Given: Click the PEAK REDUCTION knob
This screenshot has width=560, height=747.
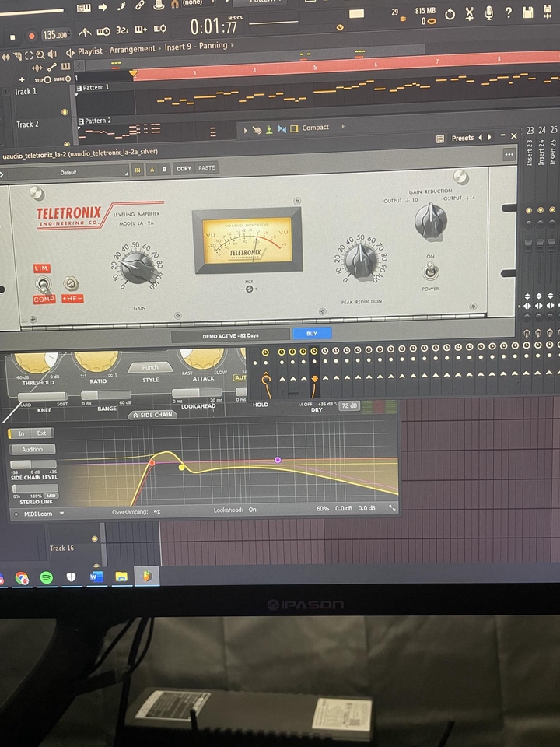Looking at the screenshot, I should point(360,260).
